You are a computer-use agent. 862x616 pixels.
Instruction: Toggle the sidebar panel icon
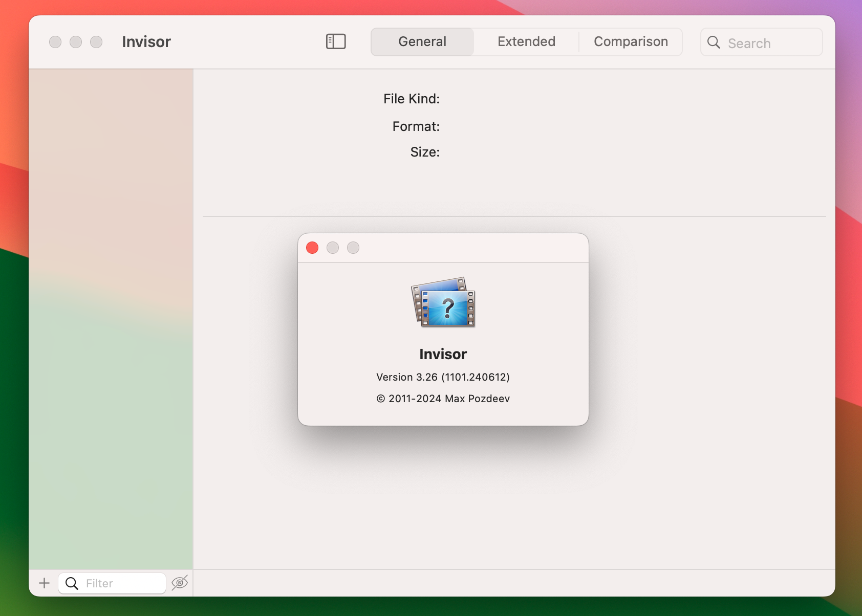[336, 41]
